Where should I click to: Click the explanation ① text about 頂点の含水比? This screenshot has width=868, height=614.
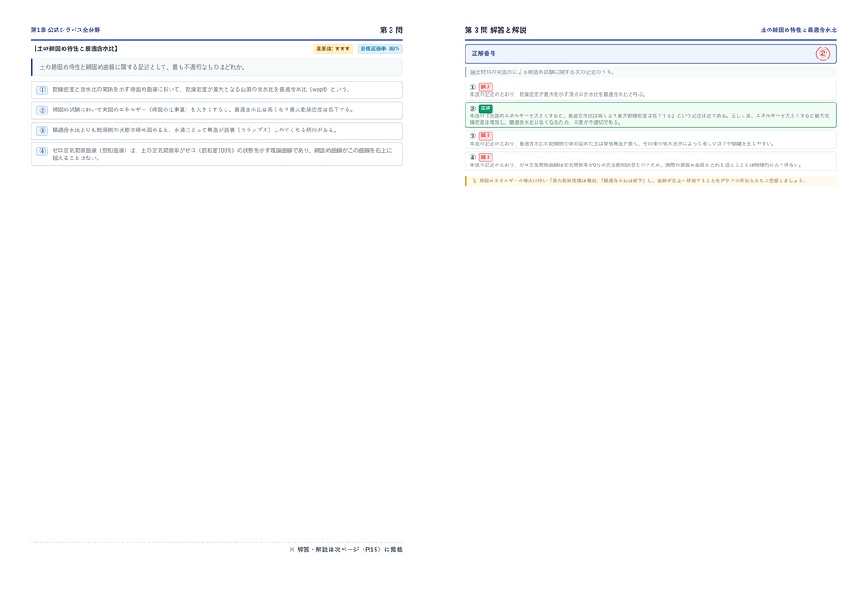pos(558,94)
